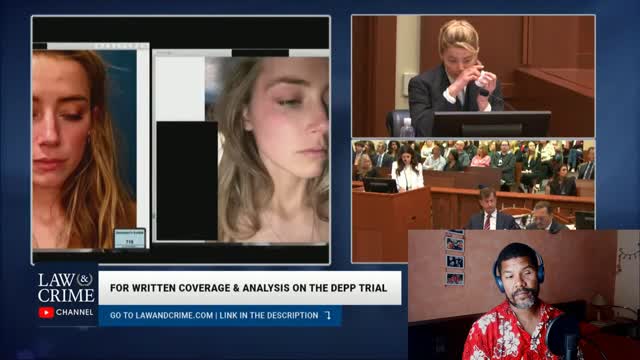Viewport: 640px width, 360px height.
Task: Click the YouTube play logo icon
Action: tap(46, 312)
